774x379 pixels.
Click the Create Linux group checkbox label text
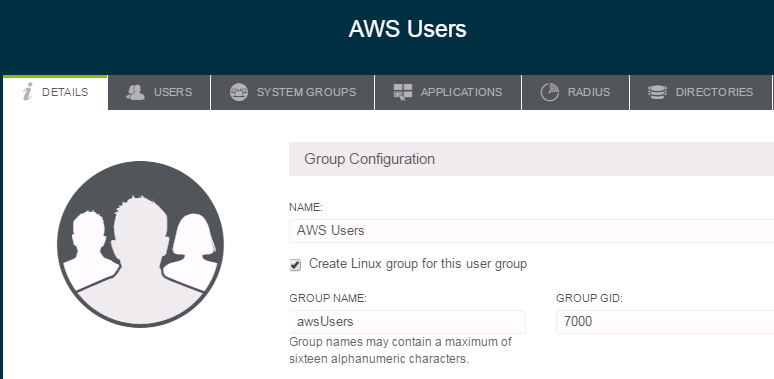[x=418, y=264]
